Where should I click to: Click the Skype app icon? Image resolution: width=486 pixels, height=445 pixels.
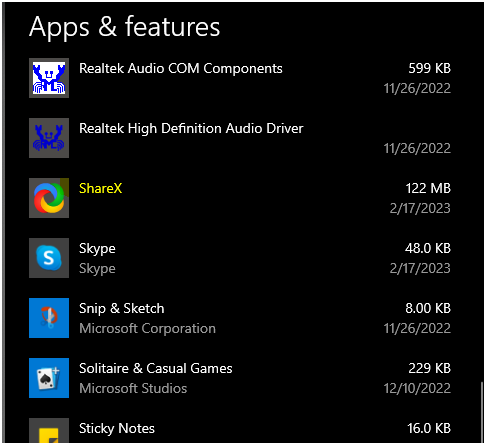[x=49, y=258]
